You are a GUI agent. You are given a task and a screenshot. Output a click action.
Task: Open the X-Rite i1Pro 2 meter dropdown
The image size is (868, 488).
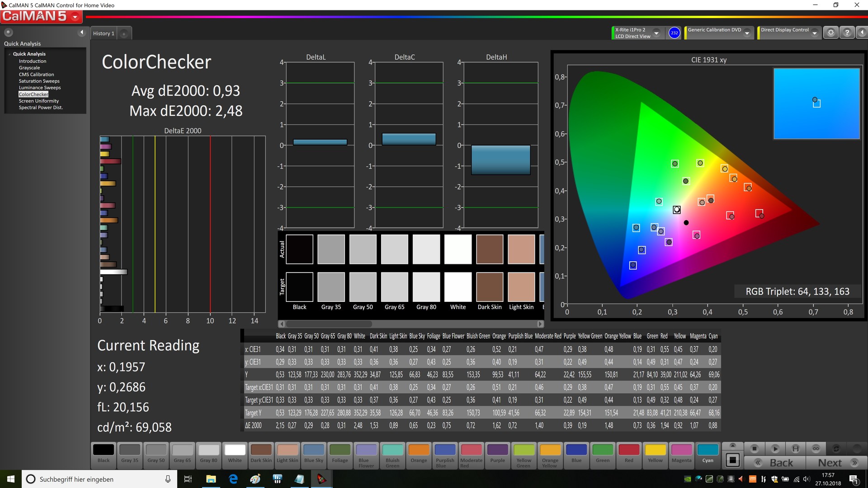pyautogui.click(x=656, y=33)
